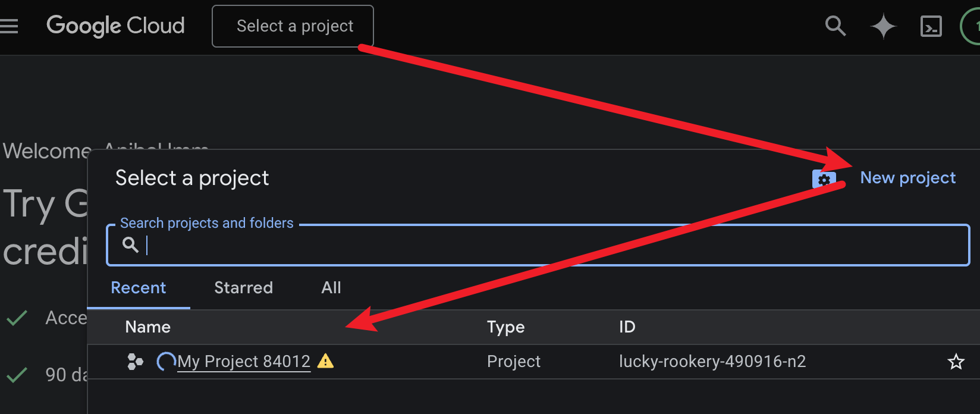980x414 pixels.
Task: Switch to the Starred tab
Action: [243, 288]
